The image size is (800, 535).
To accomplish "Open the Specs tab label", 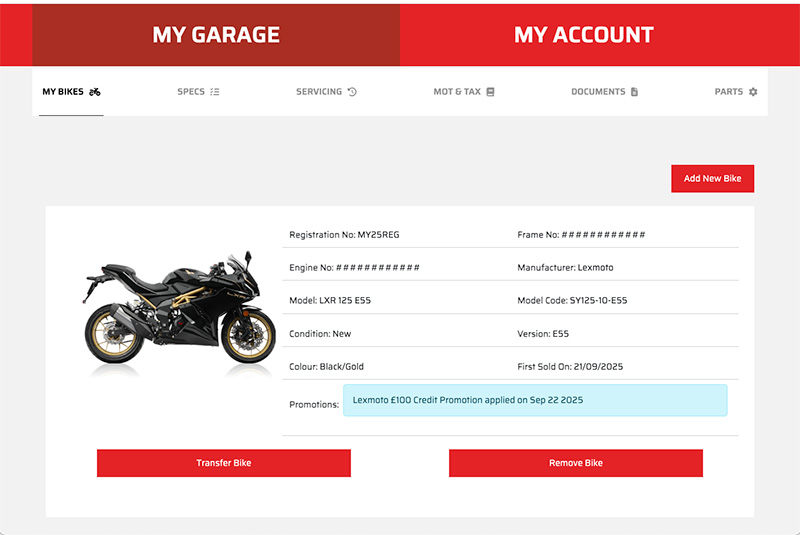I will point(191,92).
